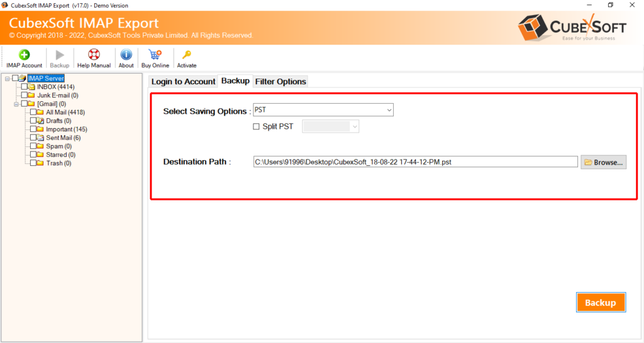Check the All Mail (4418) checkbox
This screenshot has width=644, height=343.
coord(33,112)
